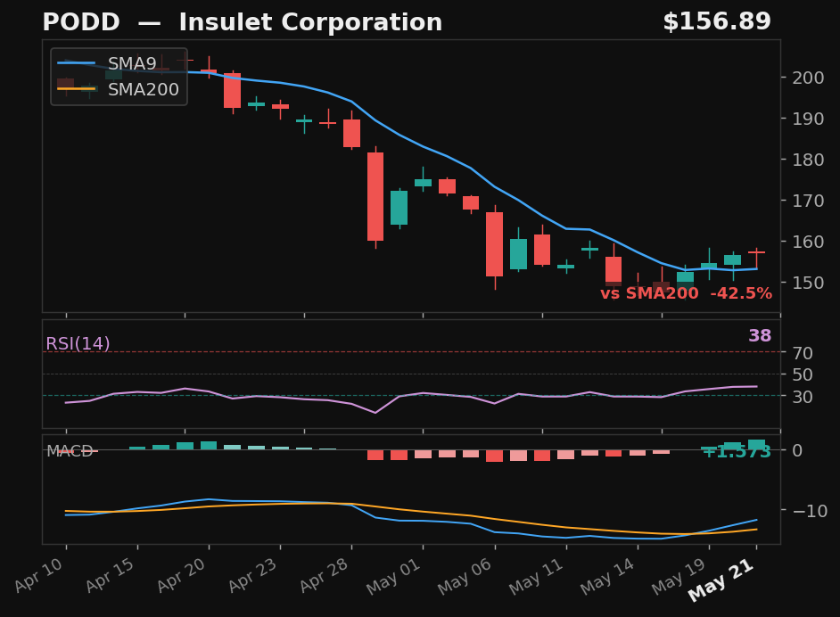Click the 160 price axis label
Screen dimensions: 840x617
click(809, 242)
